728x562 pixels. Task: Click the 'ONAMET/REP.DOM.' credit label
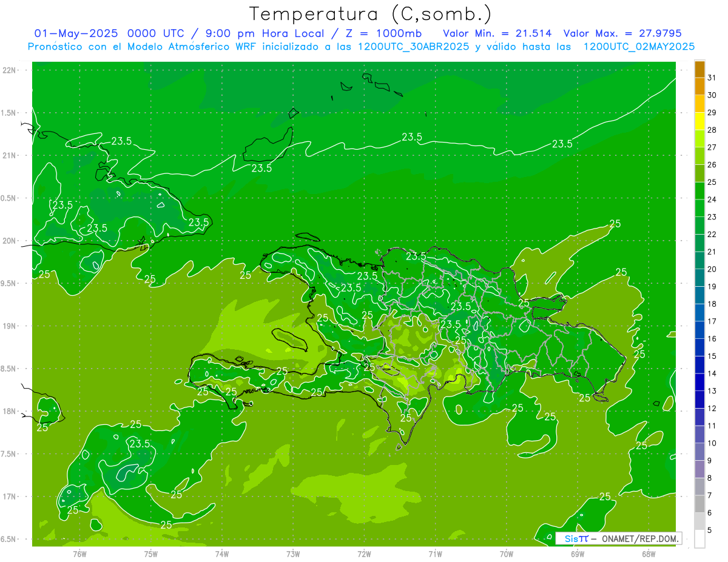click(639, 538)
